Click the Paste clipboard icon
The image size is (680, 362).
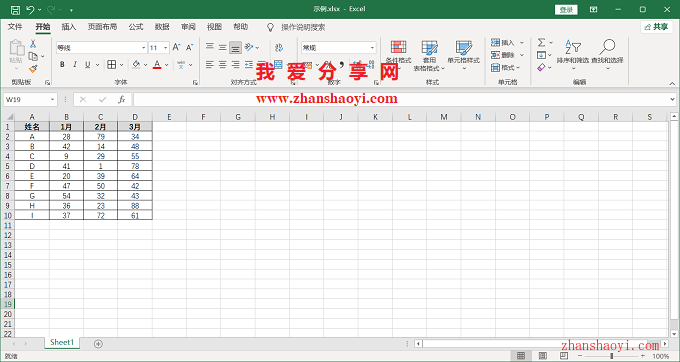tap(16, 48)
